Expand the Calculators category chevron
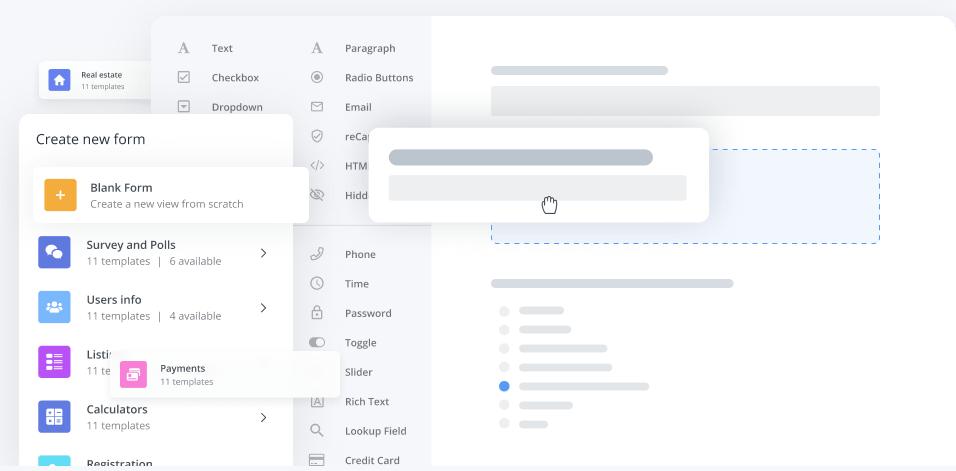Viewport: 956px width, 471px height. pyautogui.click(x=263, y=417)
